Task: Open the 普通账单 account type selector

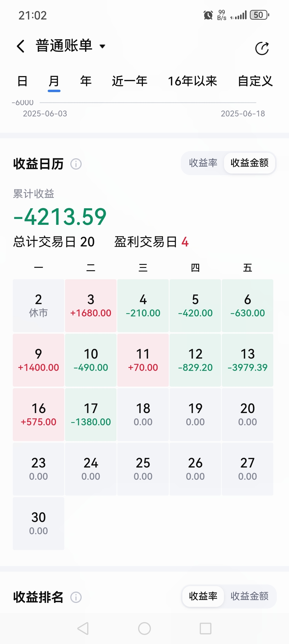Action: point(71,46)
